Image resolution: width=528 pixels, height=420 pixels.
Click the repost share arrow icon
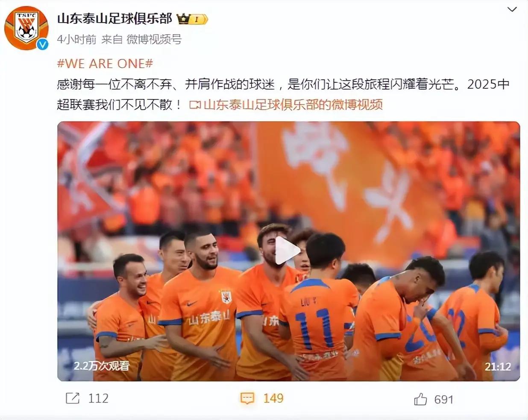[x=73, y=398]
